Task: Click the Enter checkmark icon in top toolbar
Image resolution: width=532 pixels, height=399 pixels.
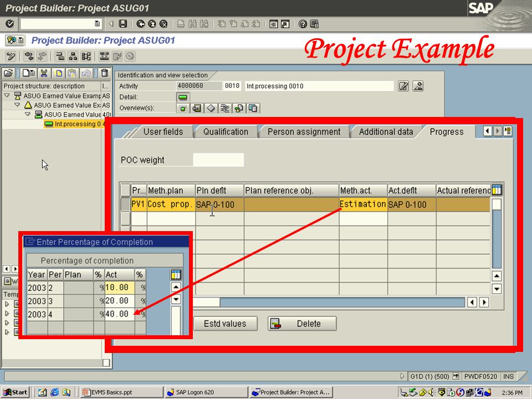Action: pyautogui.click(x=10, y=24)
